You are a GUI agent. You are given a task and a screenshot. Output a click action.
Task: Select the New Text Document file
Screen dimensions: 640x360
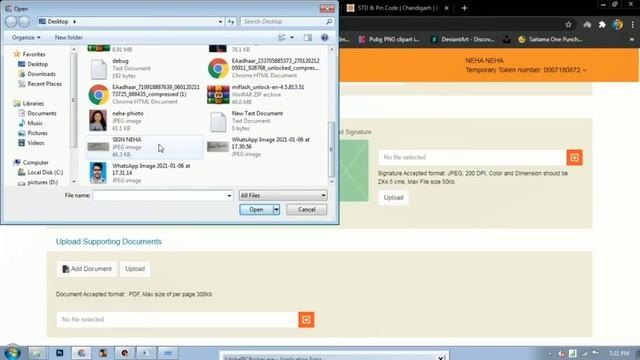[x=264, y=121]
